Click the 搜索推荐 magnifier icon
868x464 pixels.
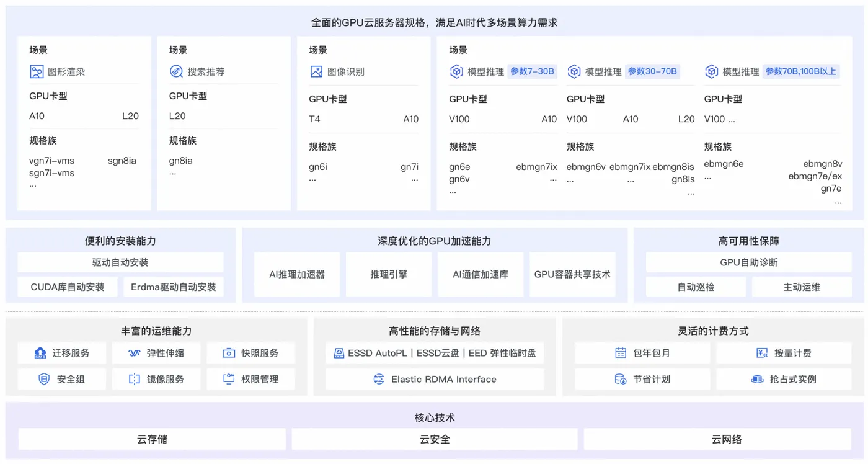click(x=176, y=71)
